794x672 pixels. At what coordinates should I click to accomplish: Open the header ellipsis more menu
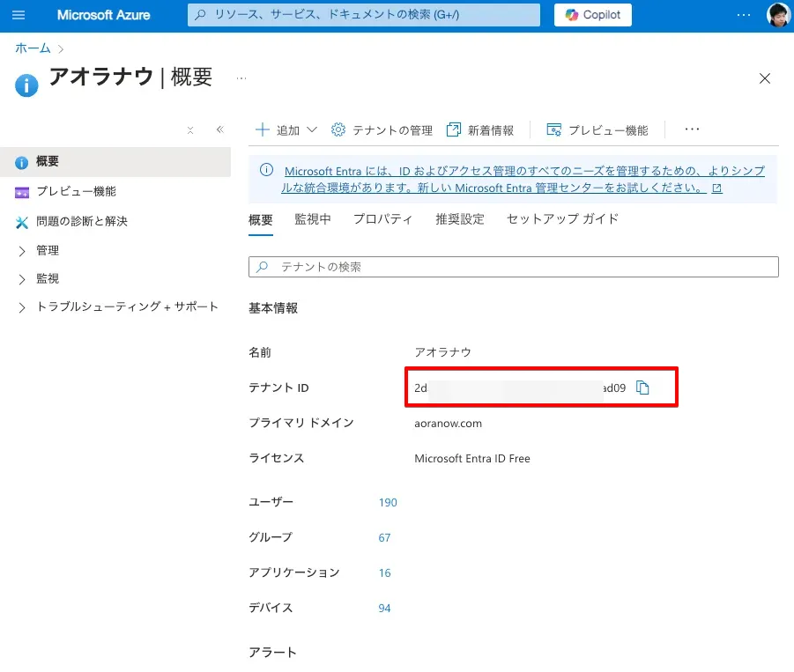pyautogui.click(x=744, y=15)
